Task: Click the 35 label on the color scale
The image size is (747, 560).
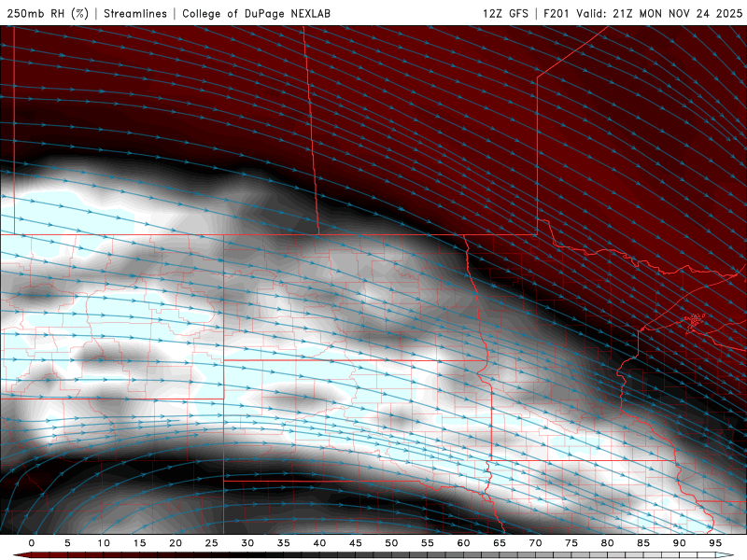Action: [x=284, y=543]
